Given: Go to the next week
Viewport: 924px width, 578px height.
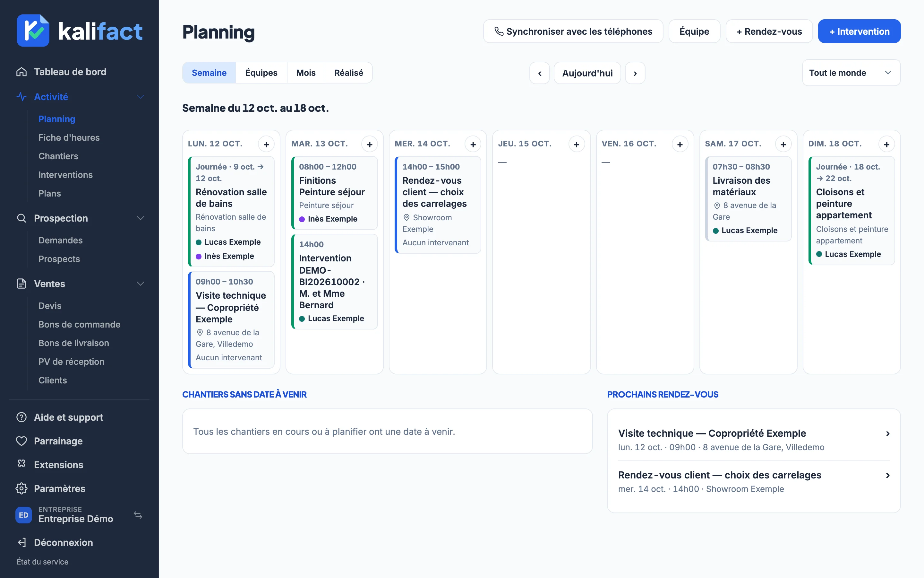Looking at the screenshot, I should click(635, 73).
